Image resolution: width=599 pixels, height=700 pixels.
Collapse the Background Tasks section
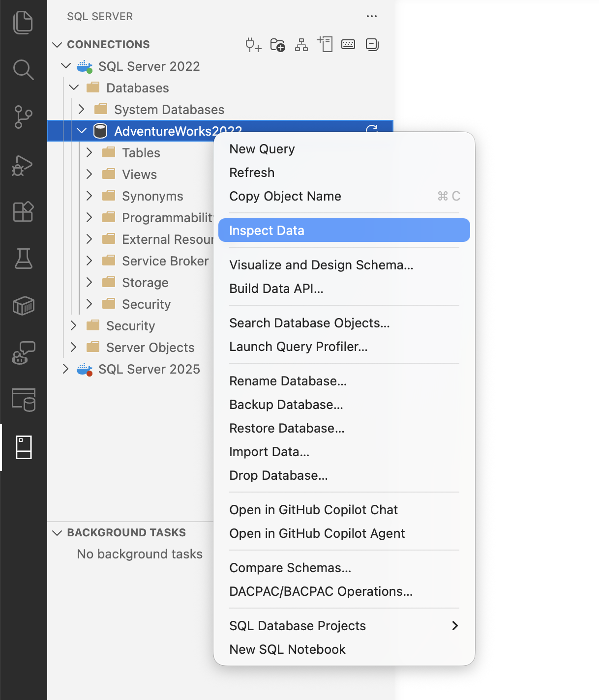pos(57,533)
